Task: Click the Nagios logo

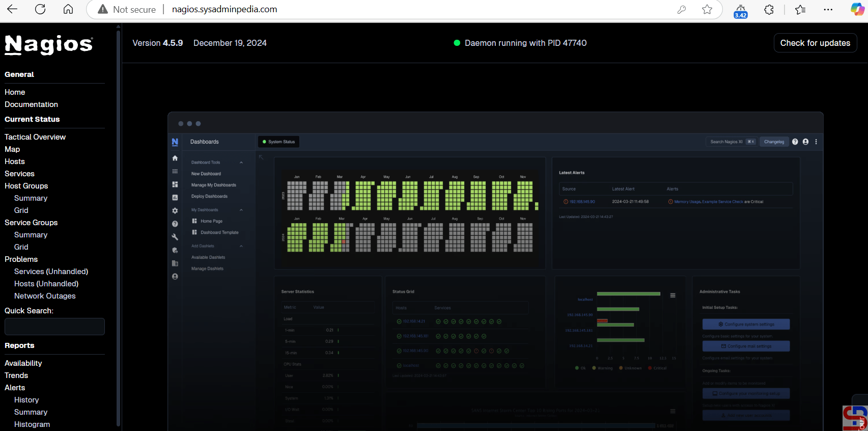Action: point(49,45)
